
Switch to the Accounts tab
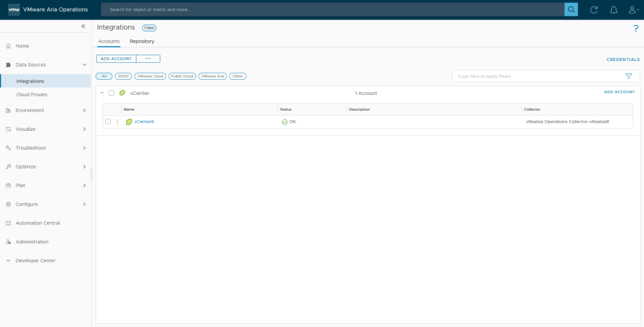coord(109,42)
